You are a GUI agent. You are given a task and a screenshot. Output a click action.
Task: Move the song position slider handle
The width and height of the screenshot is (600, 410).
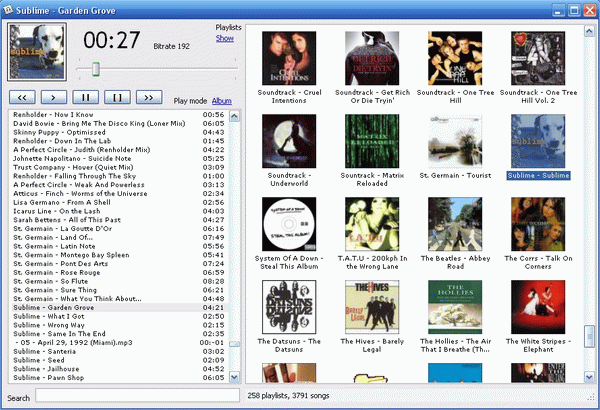pyautogui.click(x=95, y=68)
